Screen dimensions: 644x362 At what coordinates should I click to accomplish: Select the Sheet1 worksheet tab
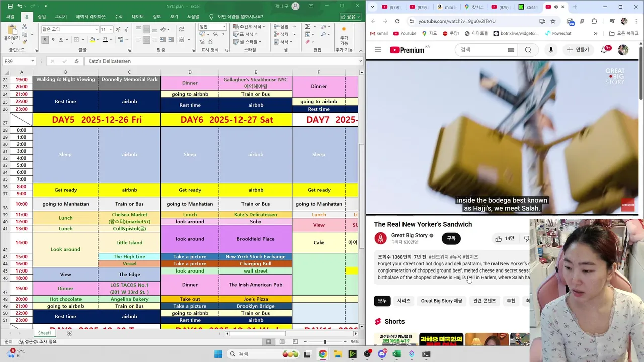click(45, 333)
